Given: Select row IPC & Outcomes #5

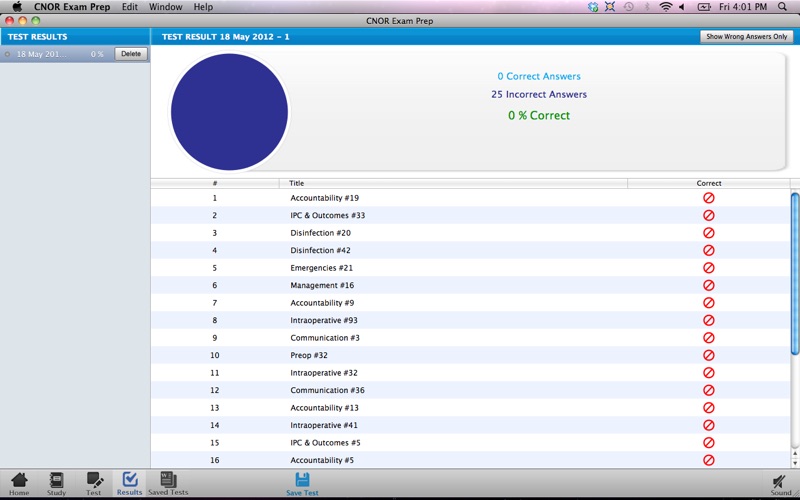Looking at the screenshot, I should coord(470,443).
